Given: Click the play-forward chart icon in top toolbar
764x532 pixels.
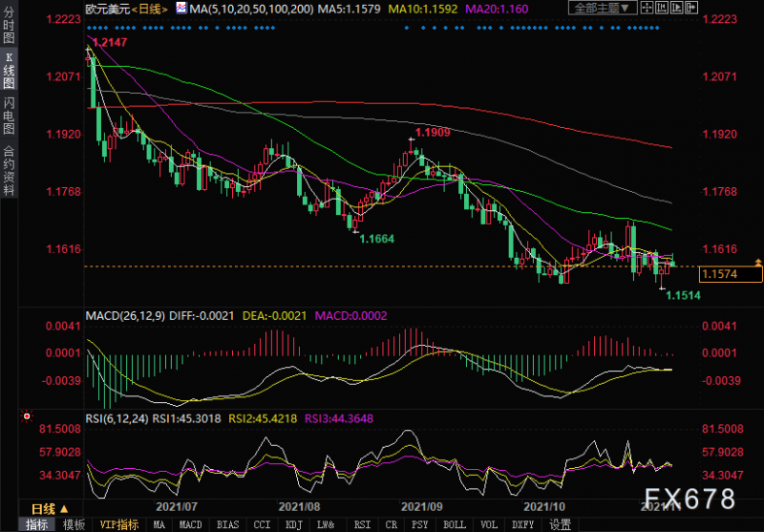Looking at the screenshot, I should tap(677, 8).
